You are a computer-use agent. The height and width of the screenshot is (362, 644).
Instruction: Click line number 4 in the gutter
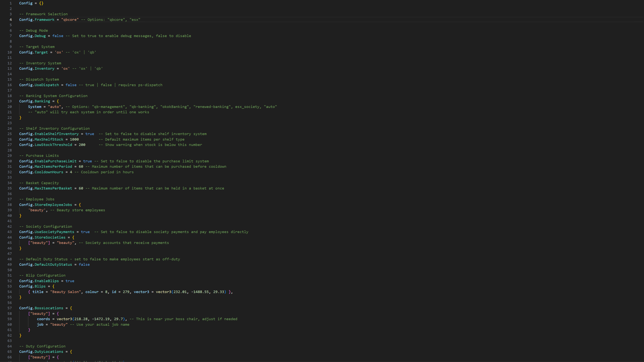point(10,19)
